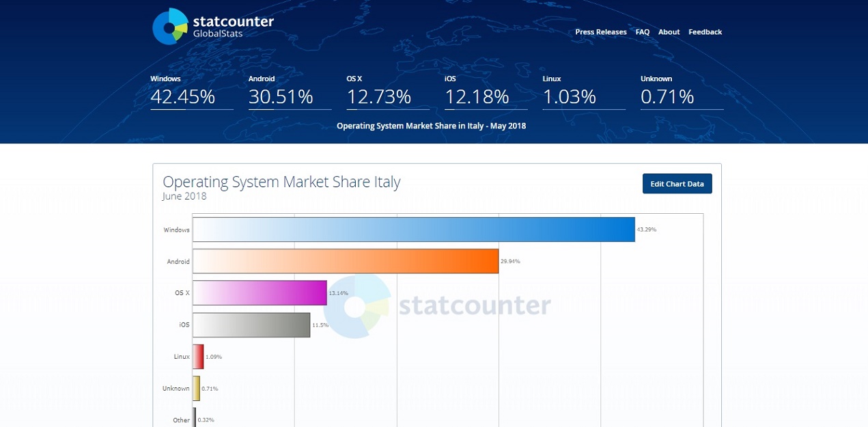Viewport: 868px width, 427px height.
Task: Click the blue Windows bar in chart
Action: [414, 230]
